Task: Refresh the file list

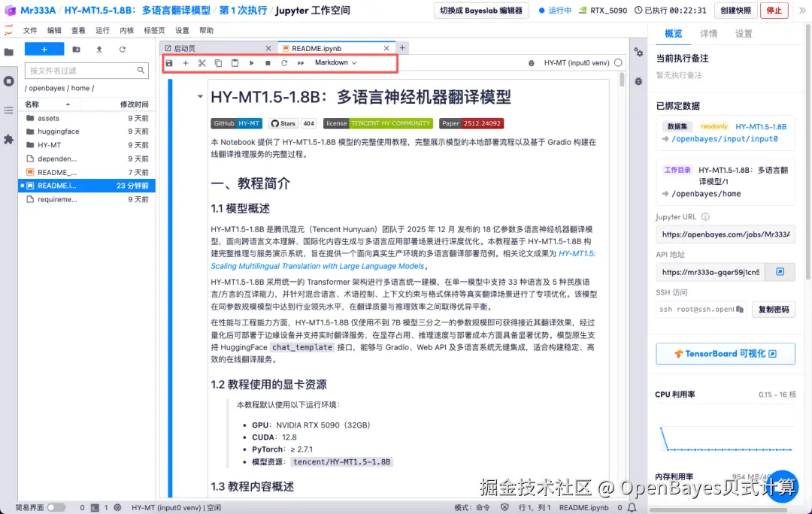Action: click(123, 49)
